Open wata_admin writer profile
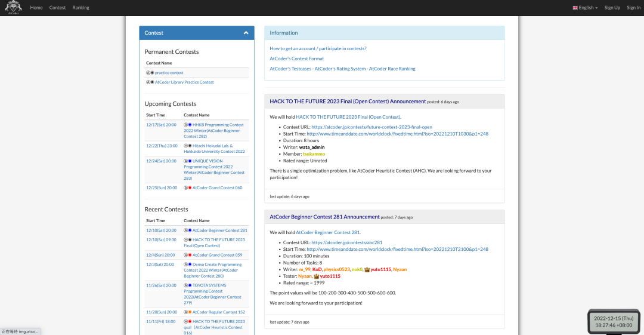Image resolution: width=644 pixels, height=335 pixels. 312,147
